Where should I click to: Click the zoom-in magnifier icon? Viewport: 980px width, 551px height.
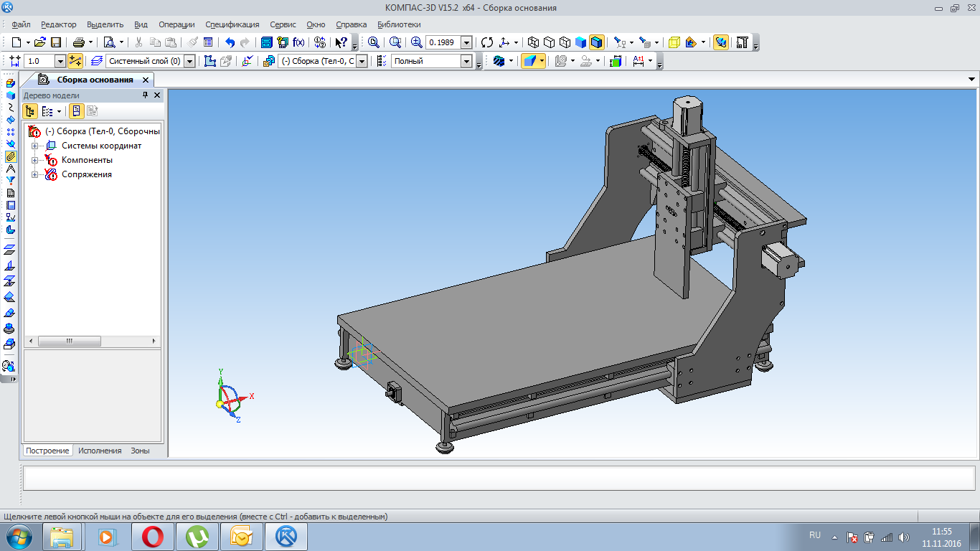click(416, 42)
